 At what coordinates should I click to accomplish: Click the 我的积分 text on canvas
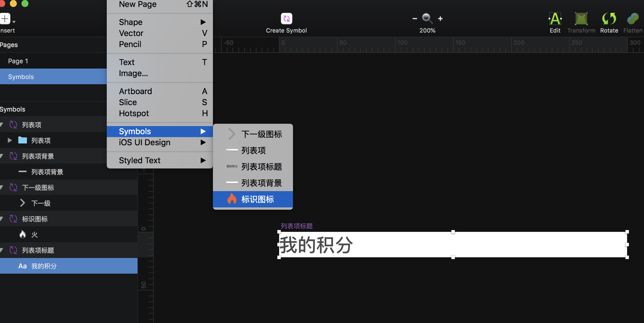click(x=316, y=245)
